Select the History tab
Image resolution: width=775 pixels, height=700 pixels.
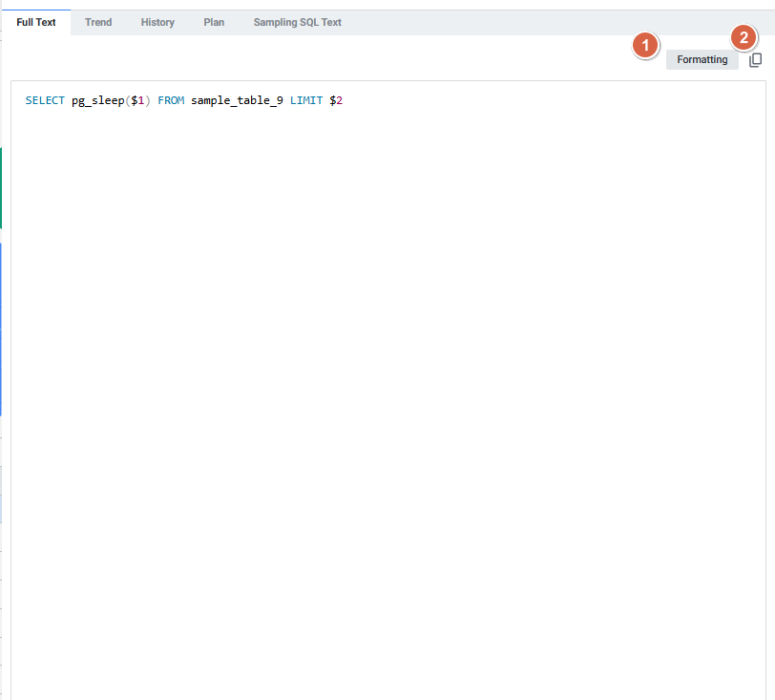coord(157,22)
